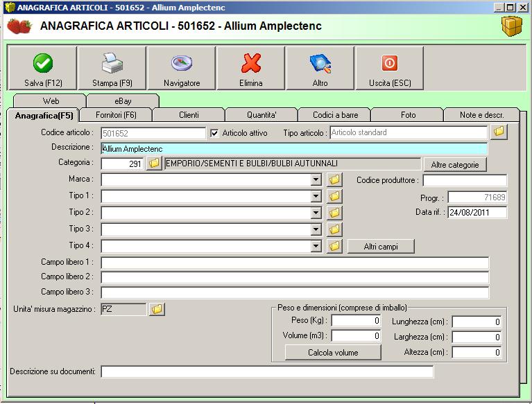Image resolution: width=532 pixels, height=404 pixels.
Task: Click the Salva (F12) green checkmark button
Action: click(x=43, y=69)
